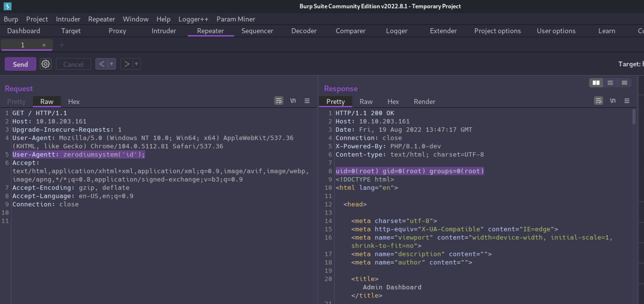Close Repeater tab 1

coord(44,45)
